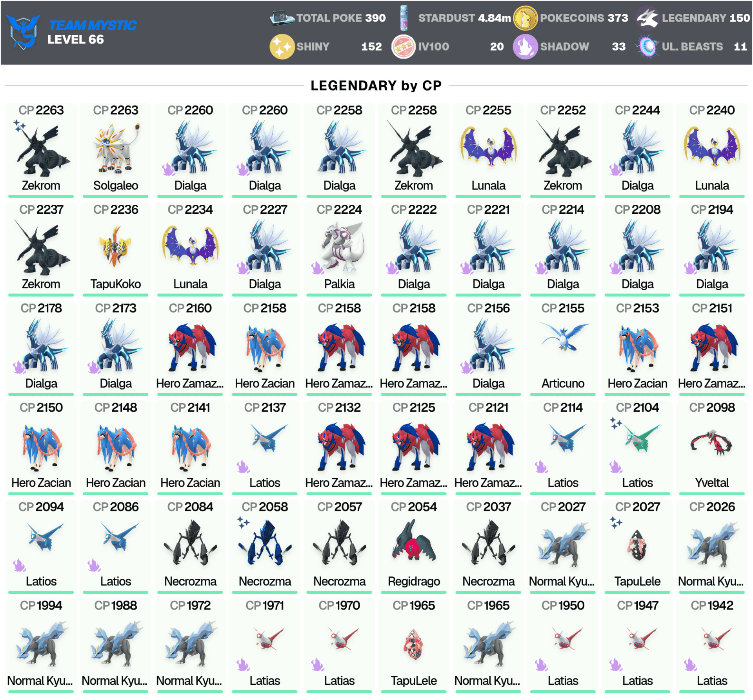The width and height of the screenshot is (753, 700).
Task: Open the shiny Latios CP 2104
Action: pos(637,447)
